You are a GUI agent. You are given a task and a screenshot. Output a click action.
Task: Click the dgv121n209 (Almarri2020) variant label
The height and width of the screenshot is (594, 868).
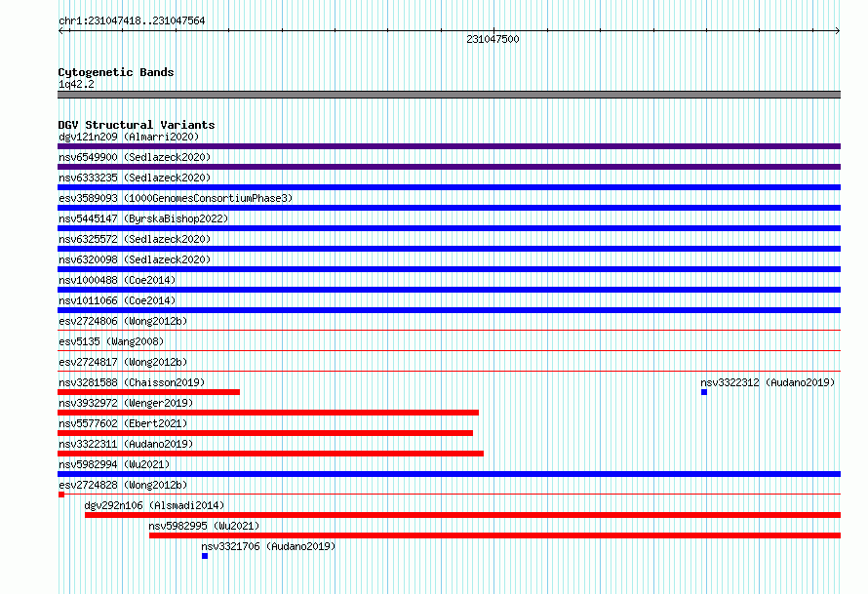[129, 137]
